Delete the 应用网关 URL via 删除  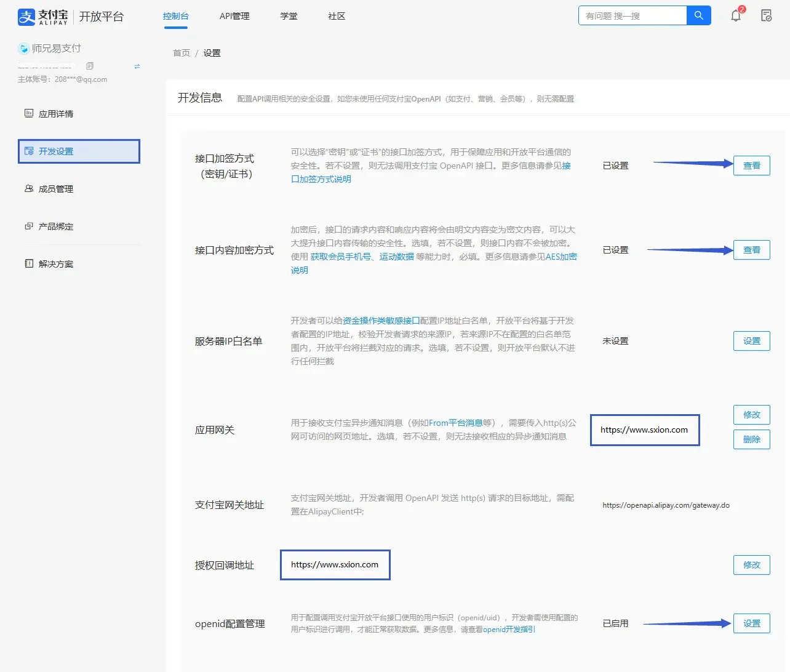click(751, 439)
